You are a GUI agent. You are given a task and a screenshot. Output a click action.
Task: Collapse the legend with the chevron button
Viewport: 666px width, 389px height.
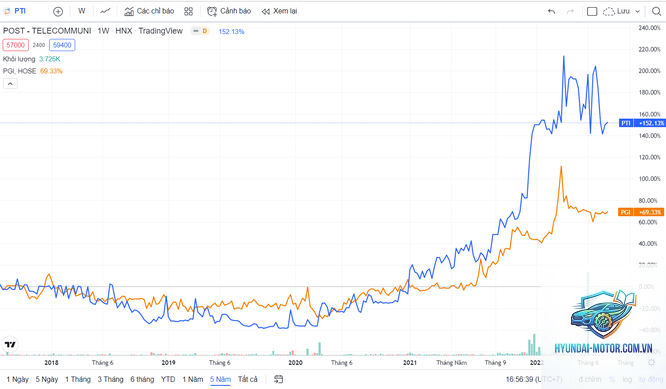pyautogui.click(x=10, y=84)
